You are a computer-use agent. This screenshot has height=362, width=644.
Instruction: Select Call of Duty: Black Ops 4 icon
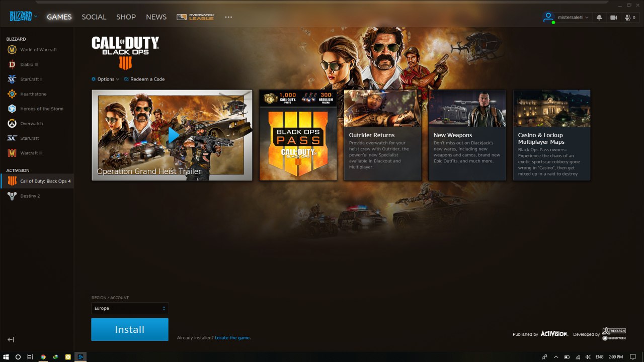click(x=12, y=181)
